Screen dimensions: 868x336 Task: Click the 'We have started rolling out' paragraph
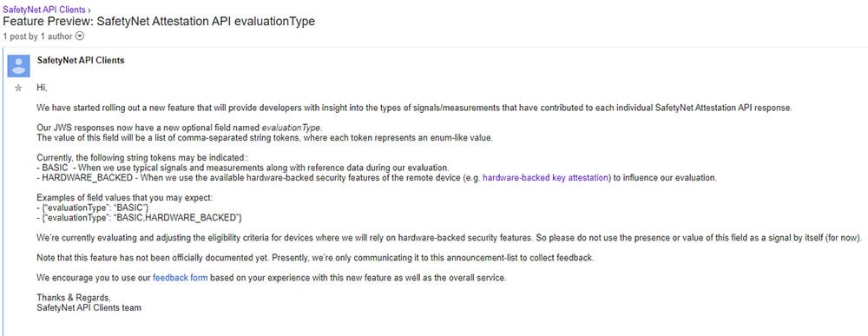tap(415, 108)
